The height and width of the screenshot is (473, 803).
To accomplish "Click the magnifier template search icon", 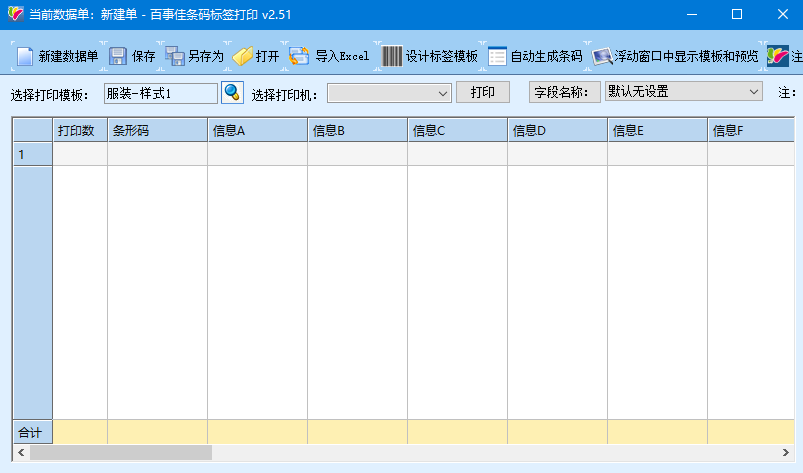I will tap(233, 93).
